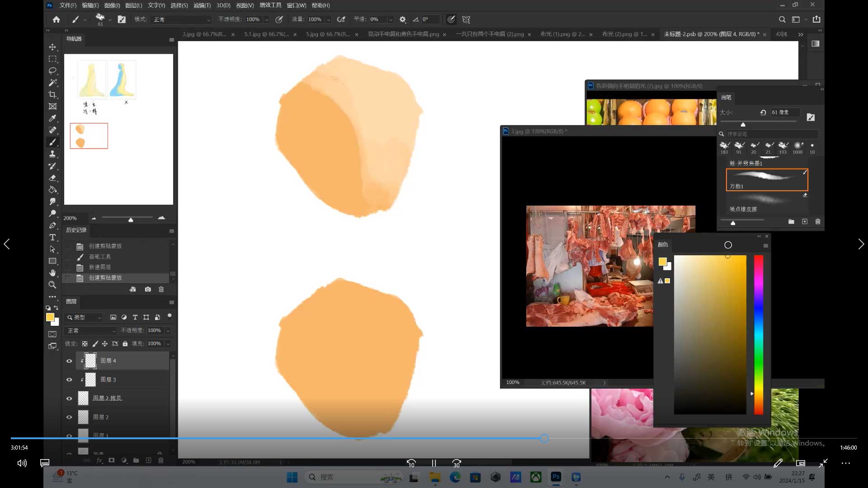This screenshot has height=488, width=868.
Task: Select the Lasso tool
Action: pyautogui.click(x=52, y=71)
